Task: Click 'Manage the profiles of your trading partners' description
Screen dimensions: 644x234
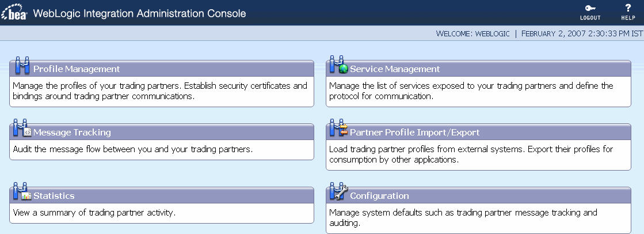Action: click(160, 91)
